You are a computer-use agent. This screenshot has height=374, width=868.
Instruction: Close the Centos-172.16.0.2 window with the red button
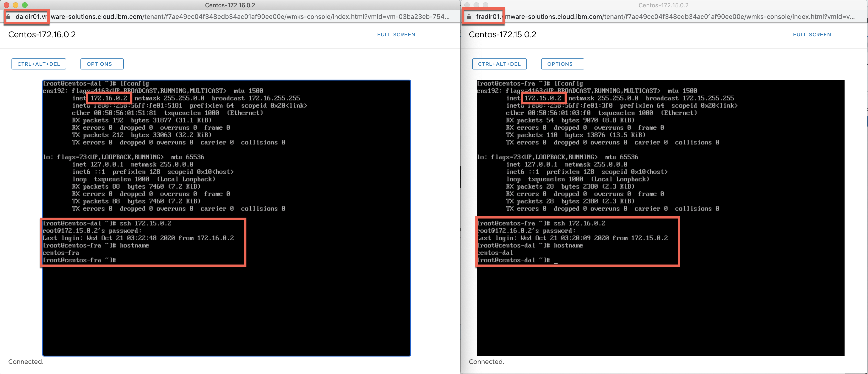coord(6,5)
